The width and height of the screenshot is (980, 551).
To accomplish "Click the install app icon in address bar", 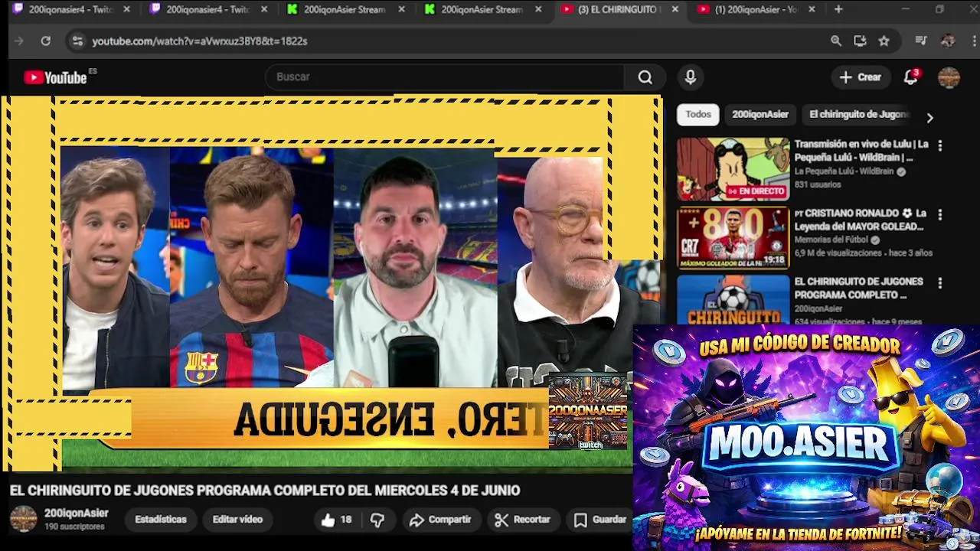I will pyautogui.click(x=860, y=41).
